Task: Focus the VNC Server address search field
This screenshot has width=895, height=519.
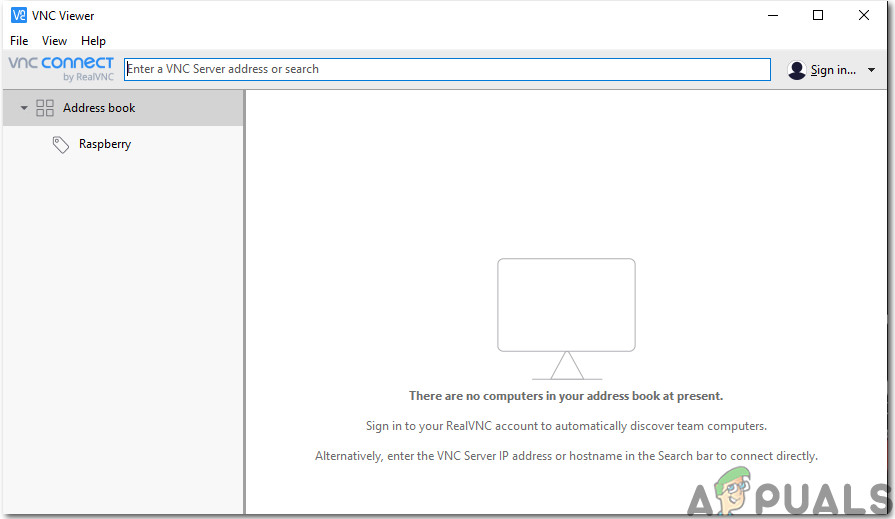Action: pyautogui.click(x=448, y=69)
